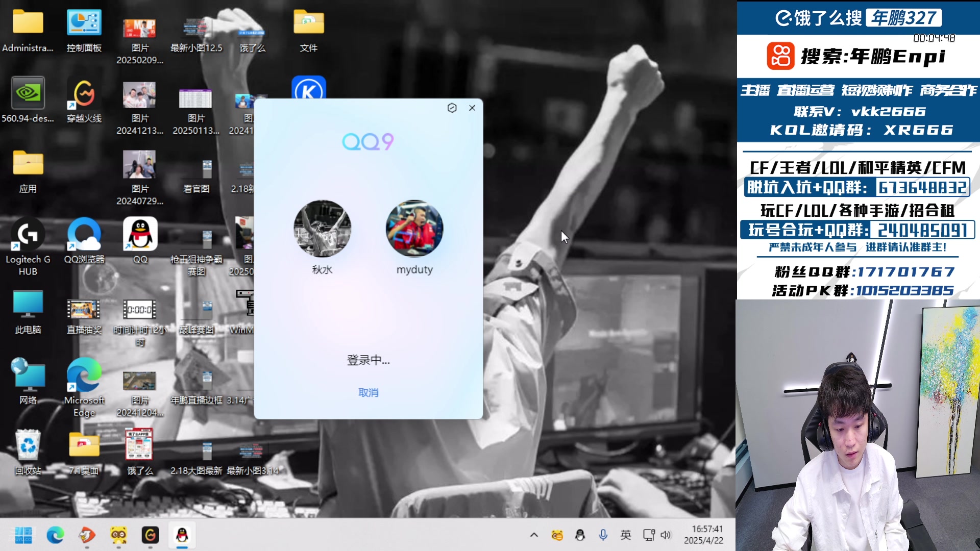The image size is (980, 551).
Task: Open 图片 20240729 desktop image
Action: coord(139,179)
